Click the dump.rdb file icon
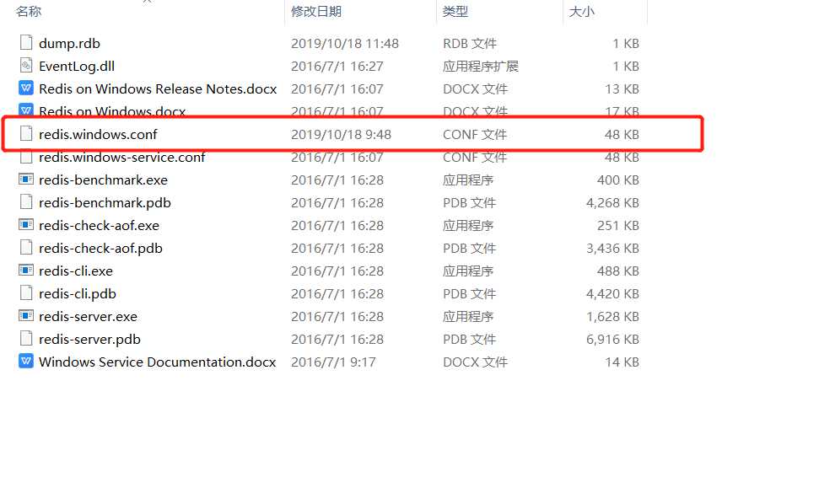 (25, 43)
